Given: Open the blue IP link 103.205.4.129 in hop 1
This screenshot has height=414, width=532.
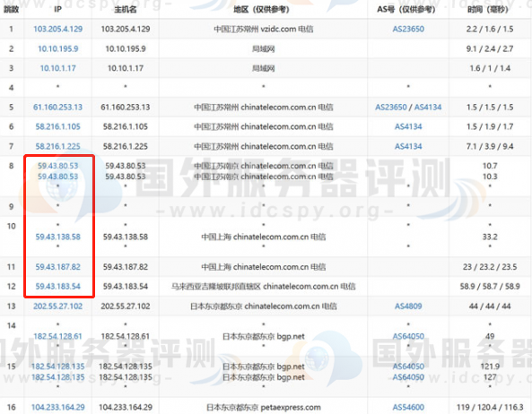Looking at the screenshot, I should (x=58, y=30).
